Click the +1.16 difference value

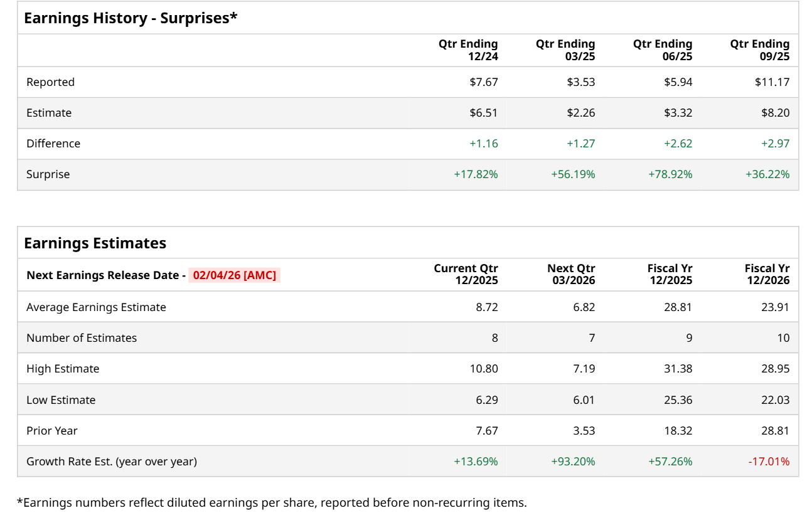click(x=483, y=144)
